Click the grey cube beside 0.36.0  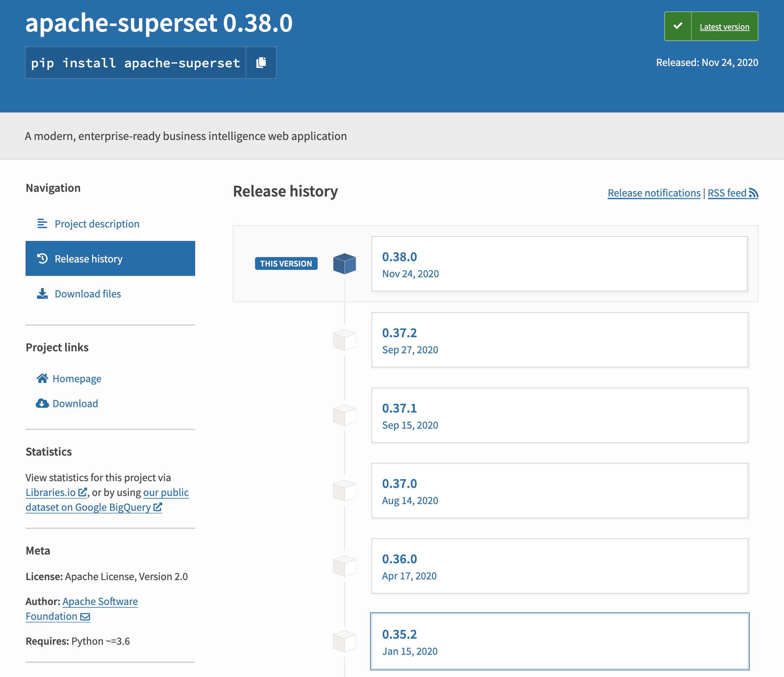click(x=344, y=566)
